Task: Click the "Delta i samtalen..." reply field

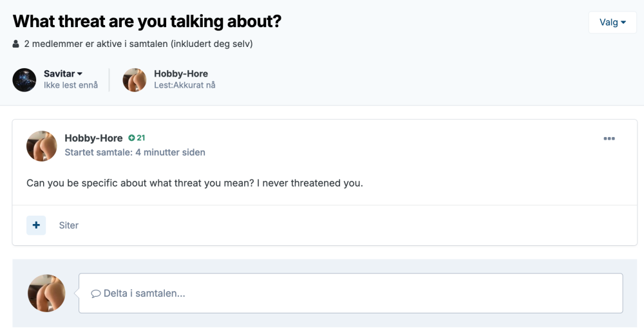Action: click(350, 294)
